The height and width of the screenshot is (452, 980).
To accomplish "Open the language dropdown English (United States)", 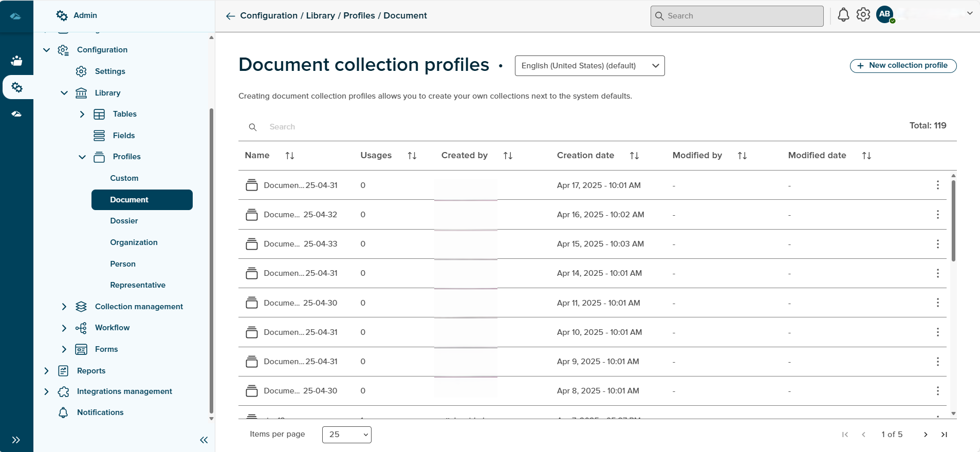I will click(x=589, y=66).
